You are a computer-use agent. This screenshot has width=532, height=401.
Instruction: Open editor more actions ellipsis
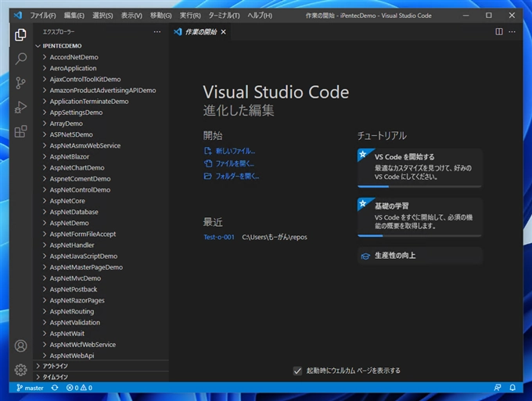[512, 32]
